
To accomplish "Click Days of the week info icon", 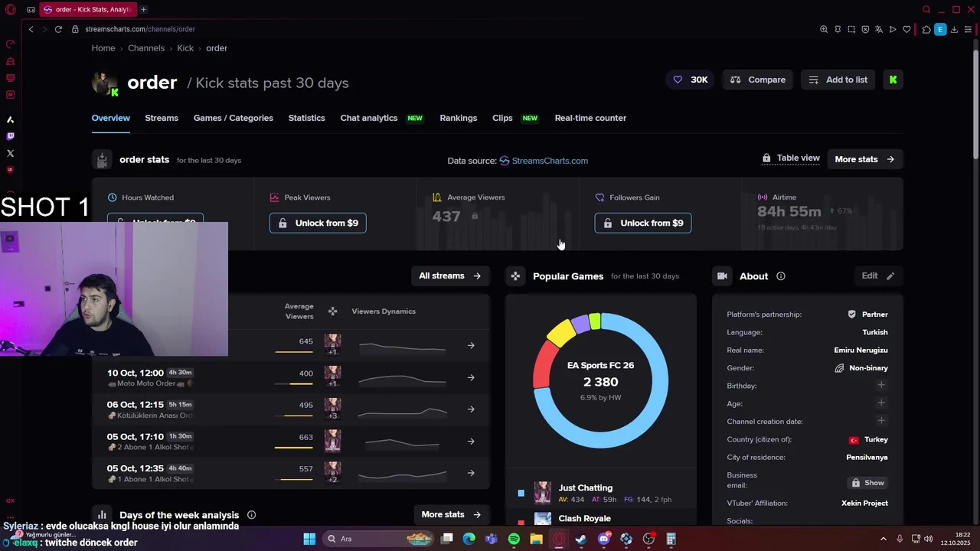I will click(x=251, y=515).
